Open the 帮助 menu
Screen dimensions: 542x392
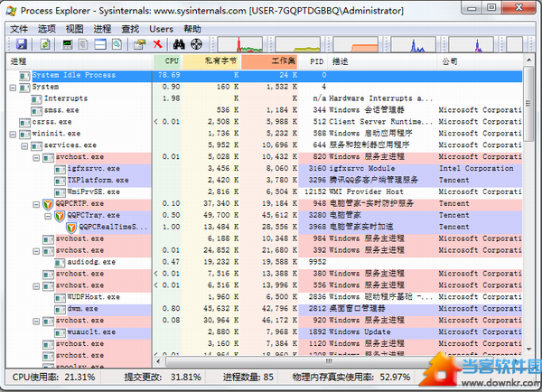point(192,29)
